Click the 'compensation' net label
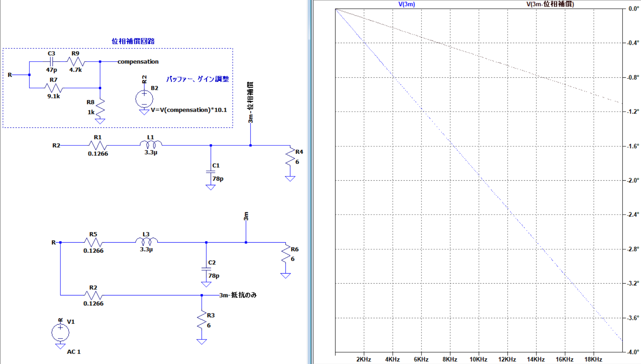Viewport: 641px width, 364px height. (x=138, y=62)
